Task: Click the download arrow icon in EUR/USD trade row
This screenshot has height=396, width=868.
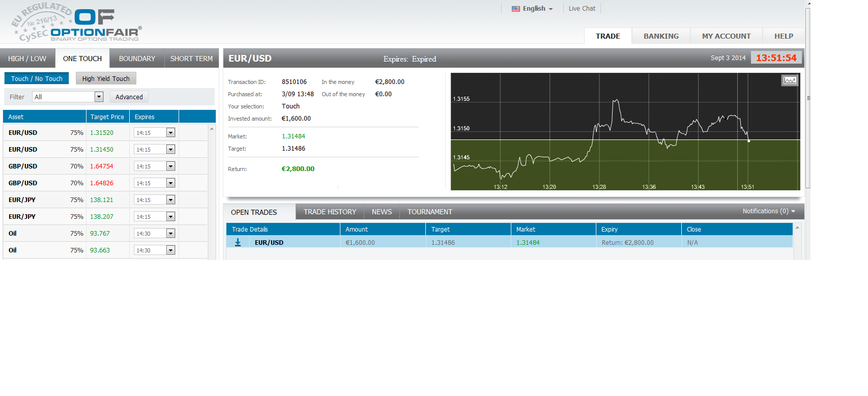Action: (238, 242)
